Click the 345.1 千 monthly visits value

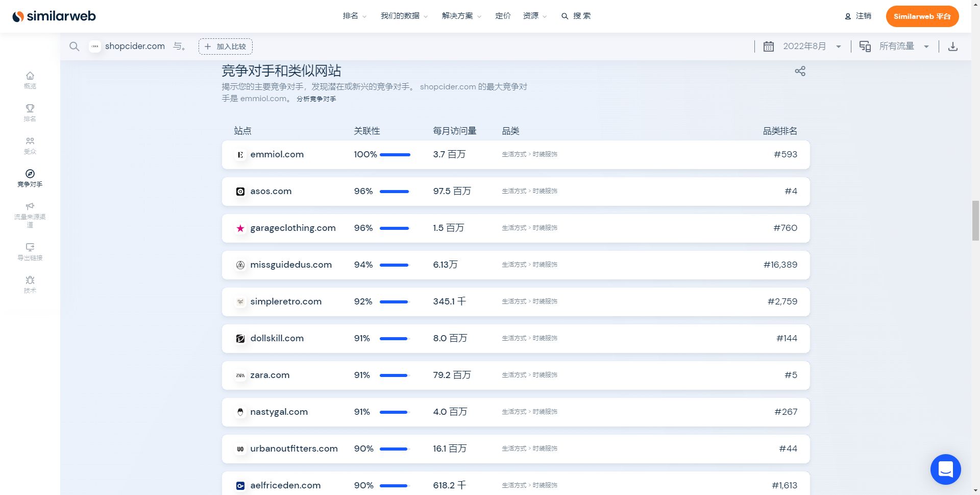(x=449, y=301)
